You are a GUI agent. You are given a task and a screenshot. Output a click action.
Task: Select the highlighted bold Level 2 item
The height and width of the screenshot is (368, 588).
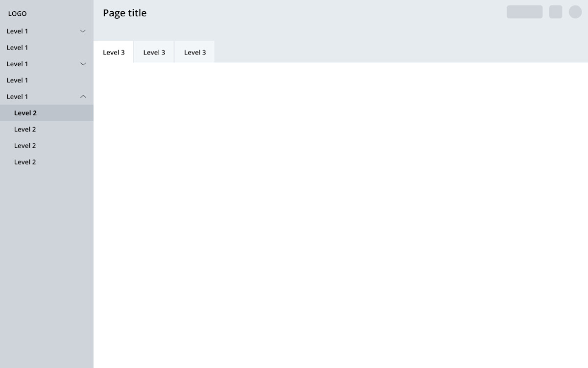[25, 113]
